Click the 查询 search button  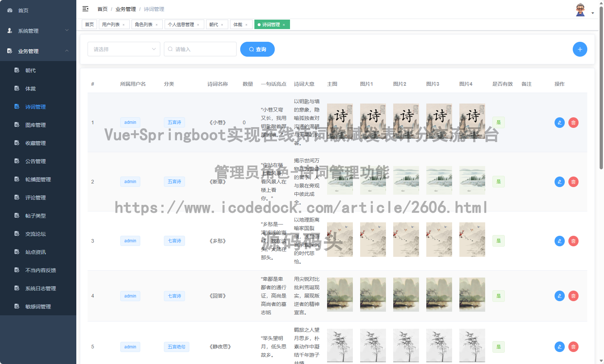[257, 49]
